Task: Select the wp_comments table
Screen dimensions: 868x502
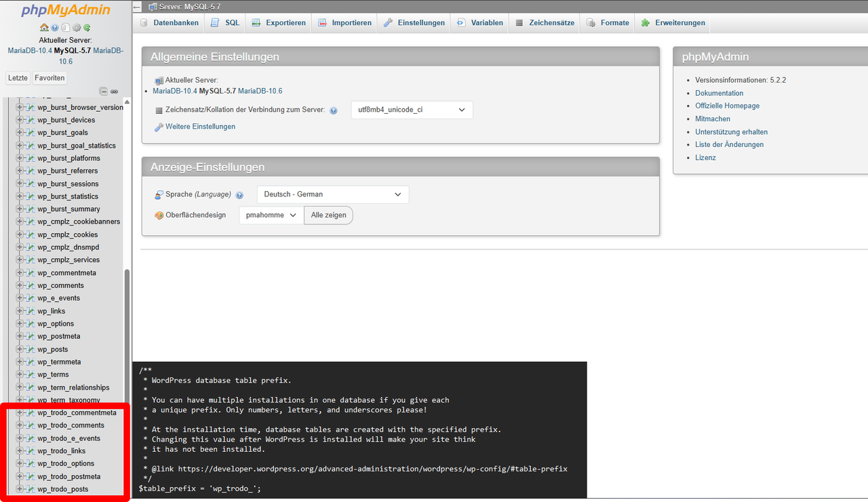Action: click(61, 286)
